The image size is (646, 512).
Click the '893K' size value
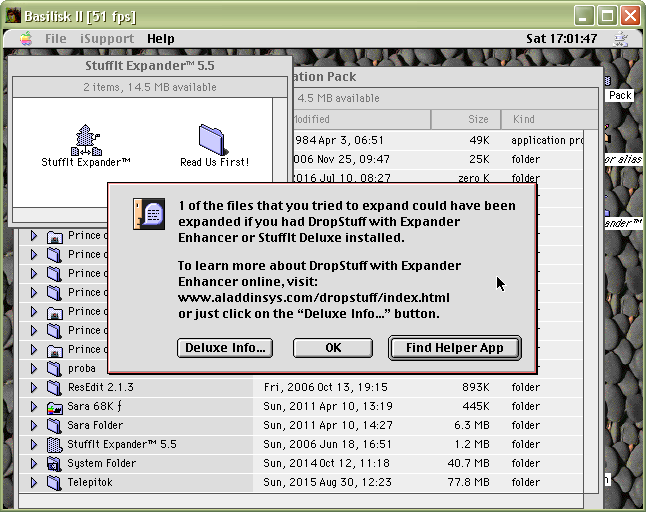click(475, 387)
